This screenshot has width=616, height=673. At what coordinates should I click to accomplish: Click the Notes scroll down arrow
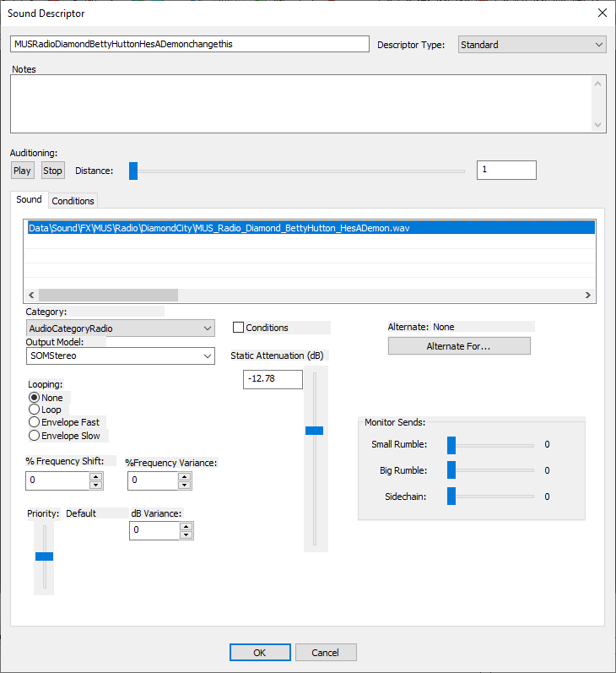coord(598,125)
